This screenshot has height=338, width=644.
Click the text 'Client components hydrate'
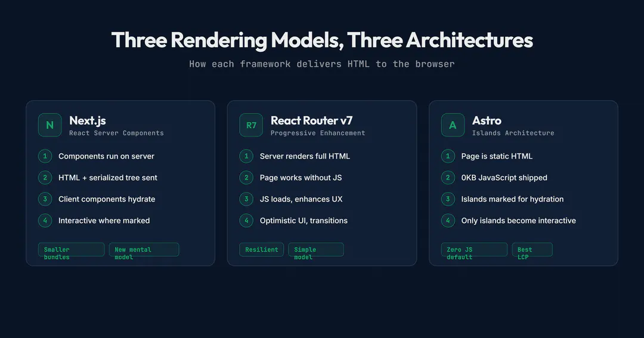coord(107,199)
